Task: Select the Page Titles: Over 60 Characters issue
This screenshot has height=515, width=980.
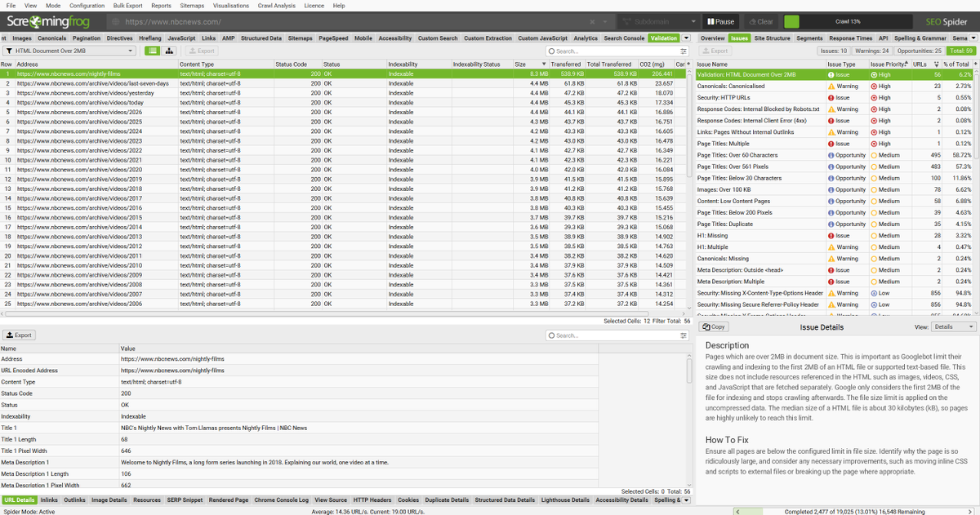Action: click(x=836, y=155)
